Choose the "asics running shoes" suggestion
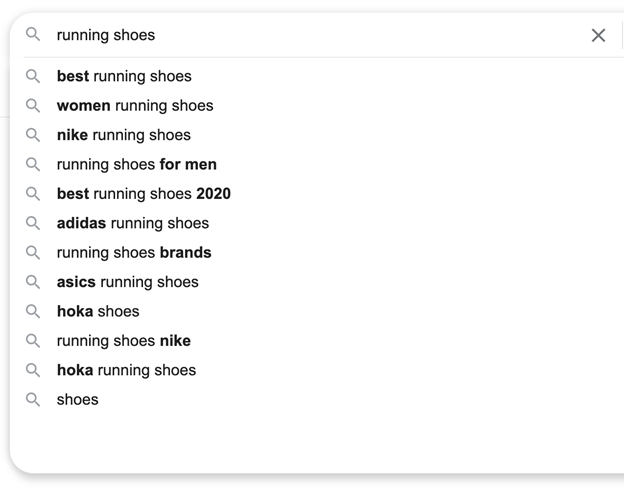The image size is (624, 488). point(127,282)
